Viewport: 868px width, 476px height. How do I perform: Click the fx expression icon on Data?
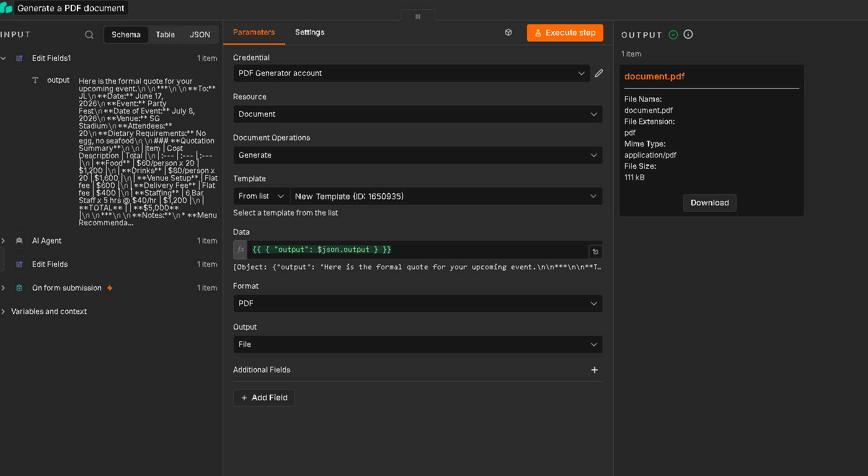pyautogui.click(x=241, y=249)
